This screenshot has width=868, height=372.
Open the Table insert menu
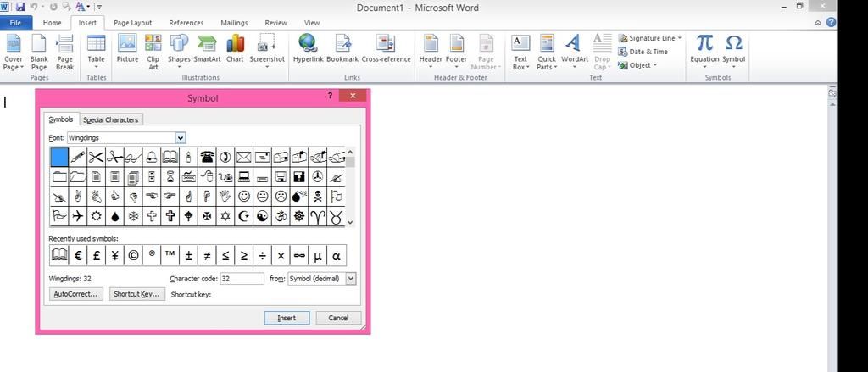[96, 52]
